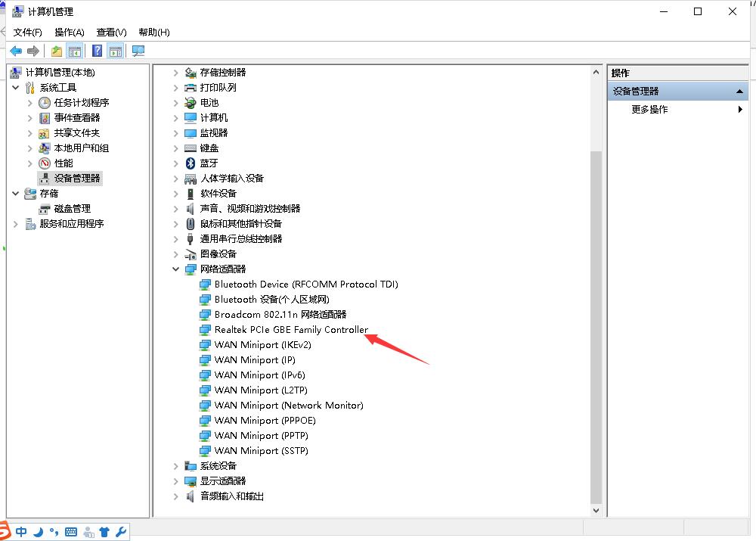Click the Up one level toolbar icon
This screenshot has width=756, height=541.
pos(57,51)
